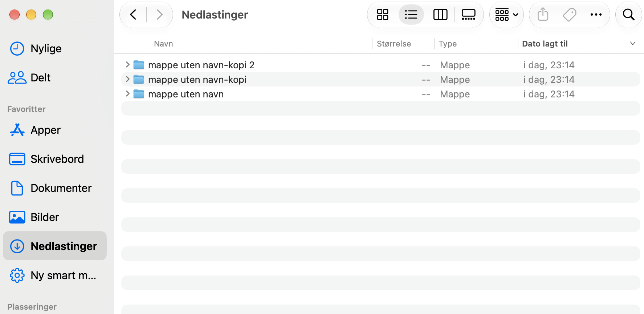Click folder icon of 'mappe uten navn-kopi'
The image size is (644, 314).
point(139,80)
